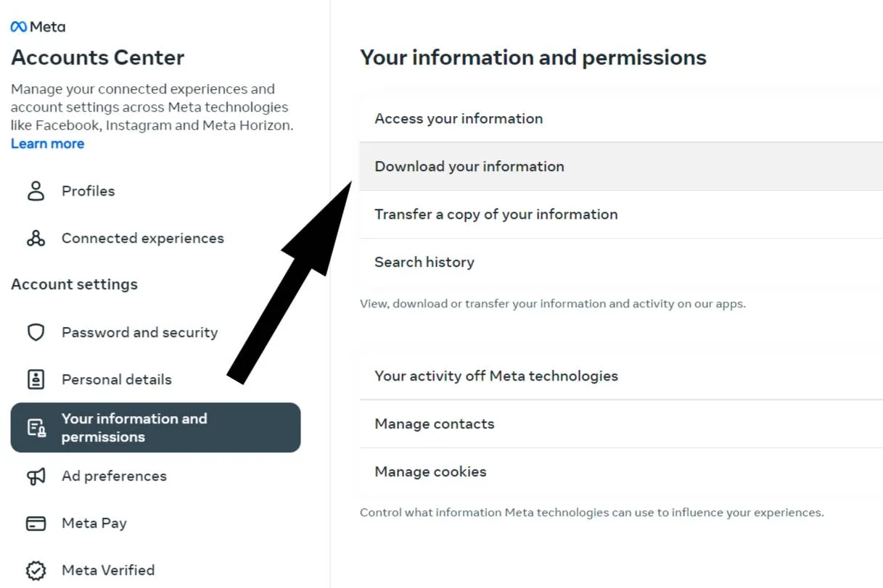
Task: Open Profiles from the sidebar
Action: click(x=88, y=191)
